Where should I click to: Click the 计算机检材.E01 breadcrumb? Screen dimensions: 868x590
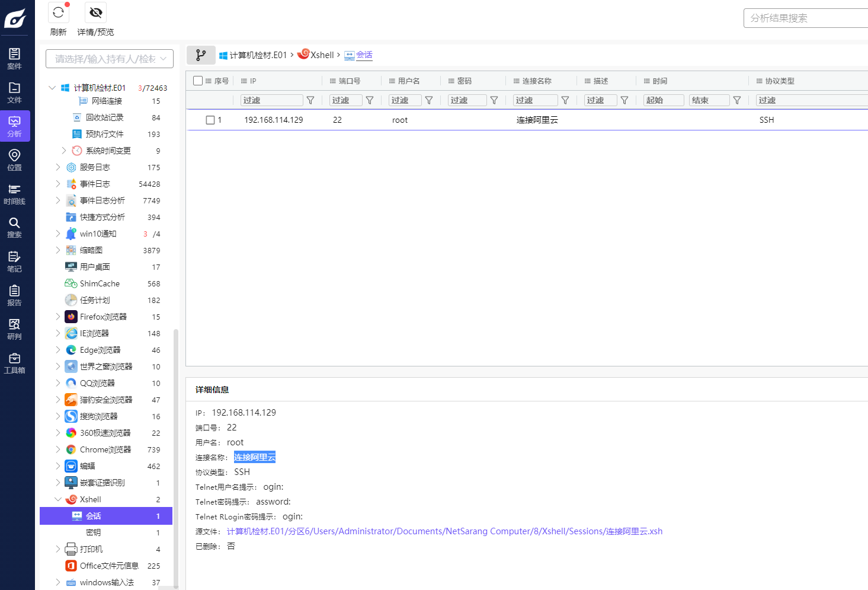point(253,55)
